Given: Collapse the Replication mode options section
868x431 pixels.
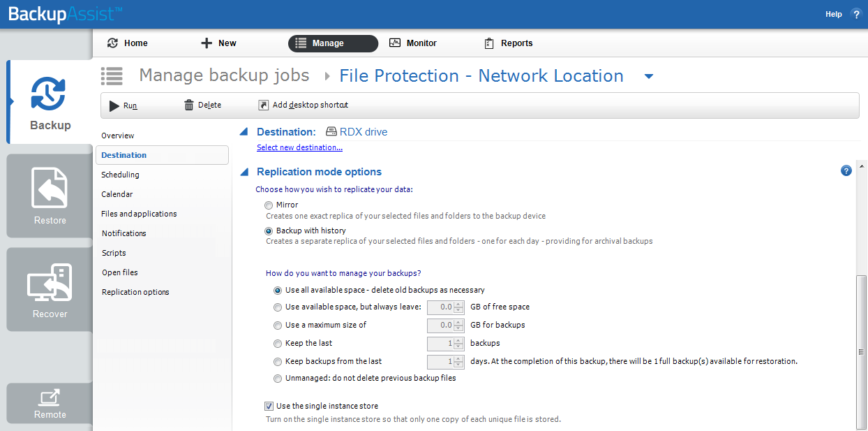Looking at the screenshot, I should [244, 171].
